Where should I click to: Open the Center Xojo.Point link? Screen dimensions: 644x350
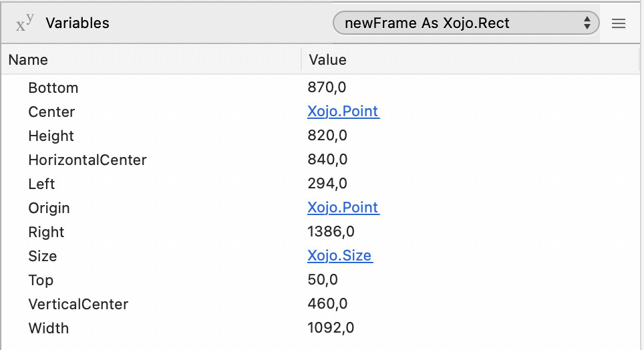pyautogui.click(x=343, y=112)
